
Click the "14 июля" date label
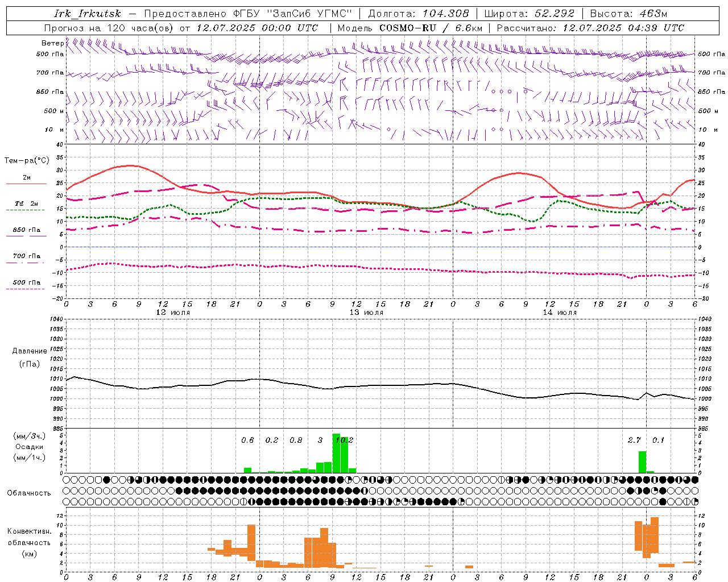(560, 312)
